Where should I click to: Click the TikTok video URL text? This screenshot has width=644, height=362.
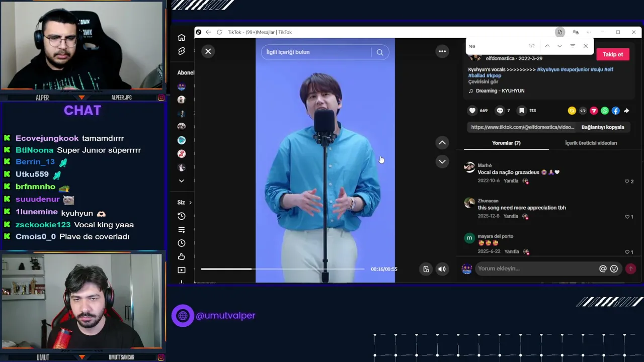click(522, 127)
